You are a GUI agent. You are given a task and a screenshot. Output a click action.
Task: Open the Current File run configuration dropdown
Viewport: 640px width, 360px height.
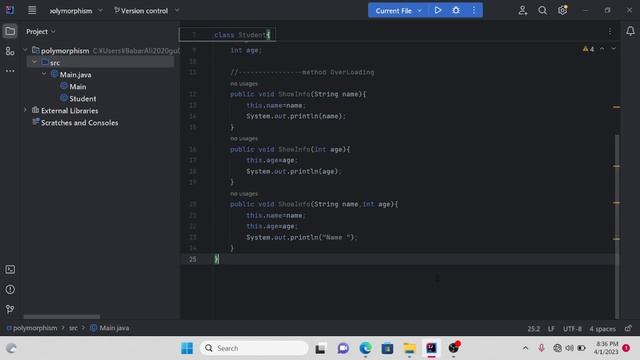398,11
